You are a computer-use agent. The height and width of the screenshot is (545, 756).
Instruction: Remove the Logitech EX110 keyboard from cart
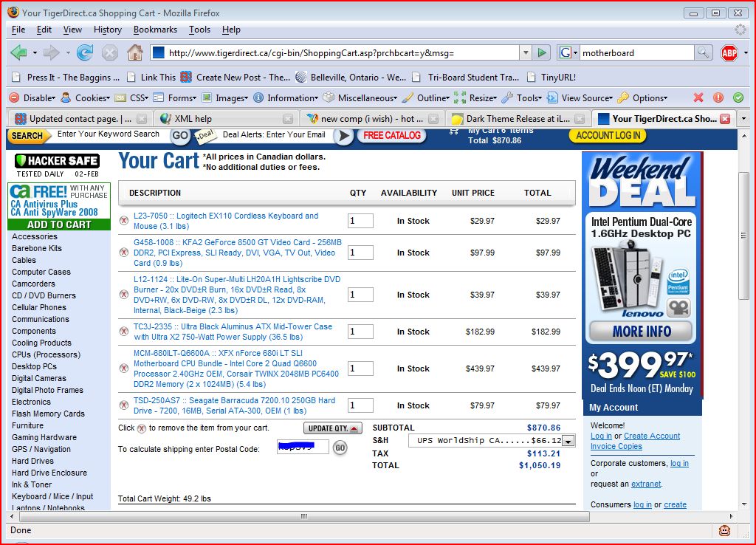point(124,221)
